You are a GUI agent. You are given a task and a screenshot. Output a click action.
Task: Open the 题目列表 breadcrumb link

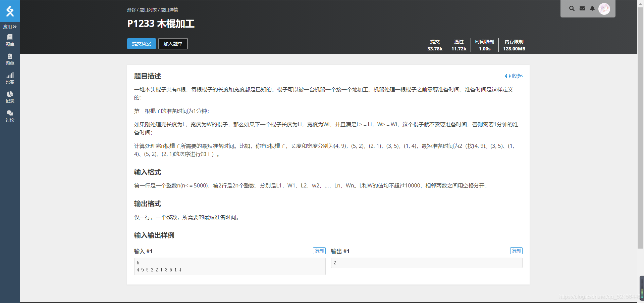click(148, 10)
